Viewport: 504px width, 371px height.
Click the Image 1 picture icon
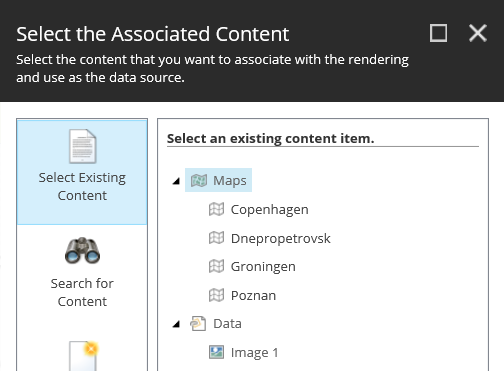pyautogui.click(x=216, y=352)
